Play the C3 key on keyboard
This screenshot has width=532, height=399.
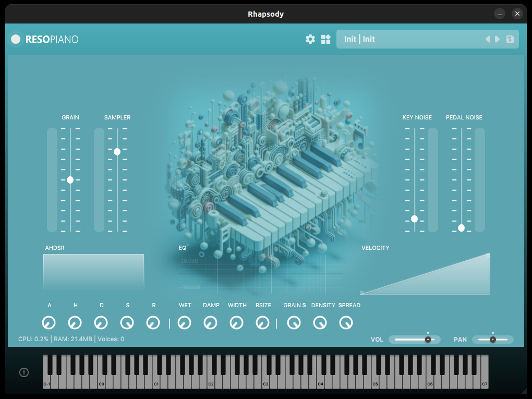point(265,383)
